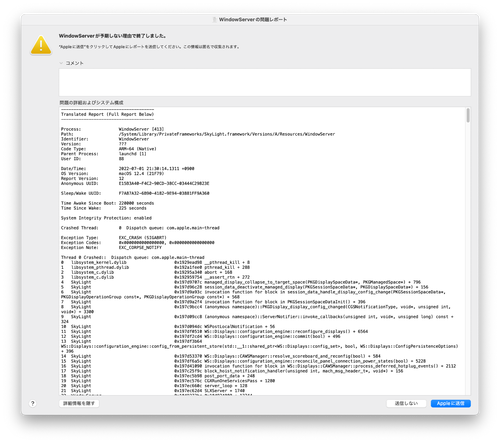500x443 pixels.
Task: Click the Code Type: ARM-64 (Native) line
Action: [x=109, y=149]
